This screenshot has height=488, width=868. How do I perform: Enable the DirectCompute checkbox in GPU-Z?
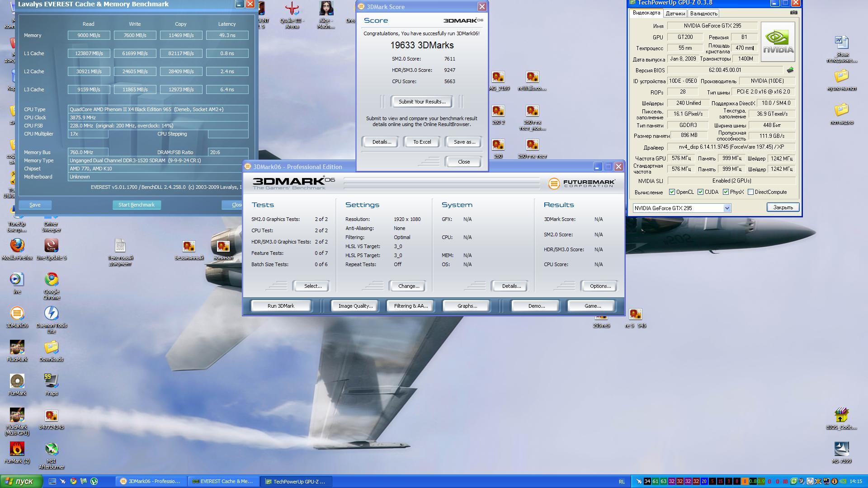[x=750, y=192]
